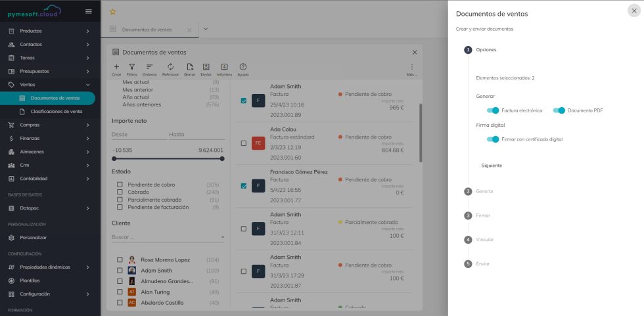644x316 pixels.
Task: Expand the Compras menu chevron
Action: 88,125
